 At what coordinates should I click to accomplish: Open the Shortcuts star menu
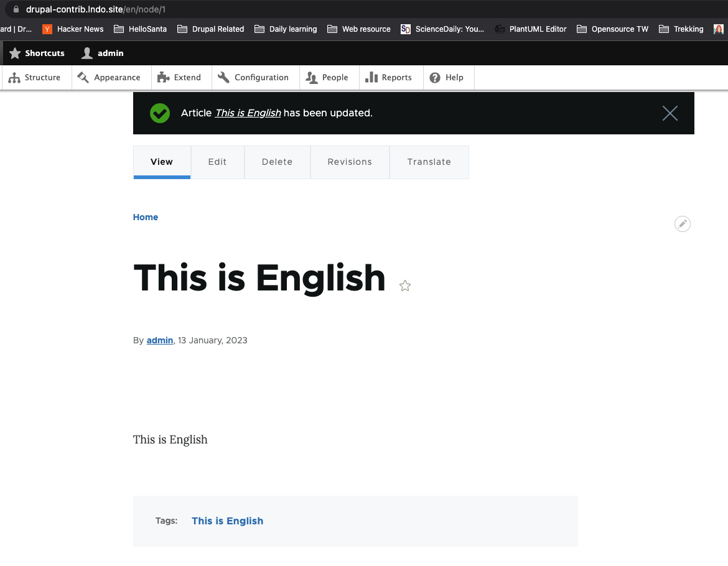[x=16, y=53]
